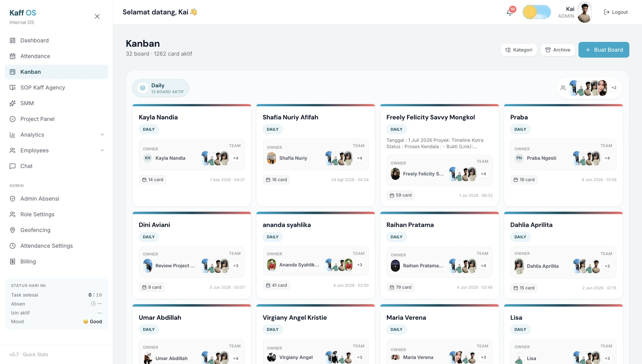
Task: Click the Admin Absensi shield icon
Action: point(12,199)
